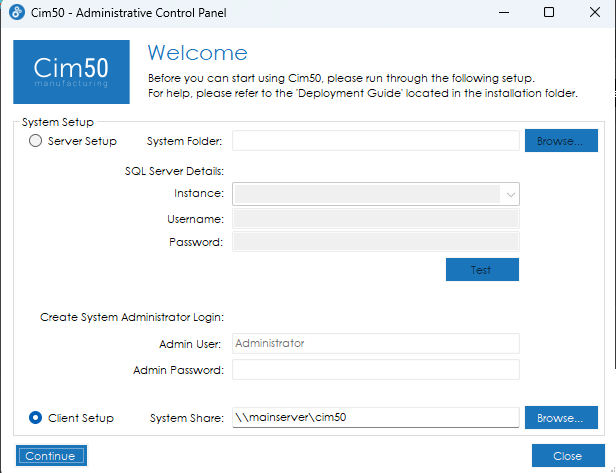Select the Server Setup radio button
The height and width of the screenshot is (473, 616).
point(36,141)
